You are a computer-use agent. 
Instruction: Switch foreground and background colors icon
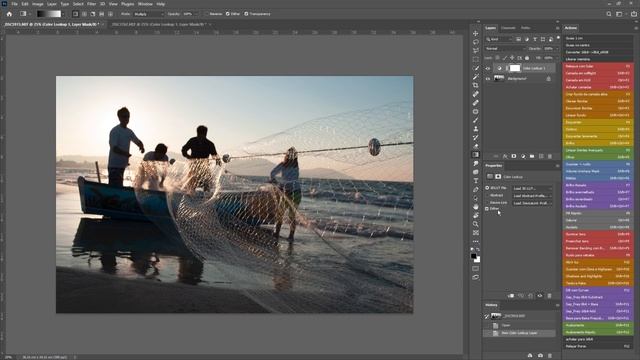[478, 249]
